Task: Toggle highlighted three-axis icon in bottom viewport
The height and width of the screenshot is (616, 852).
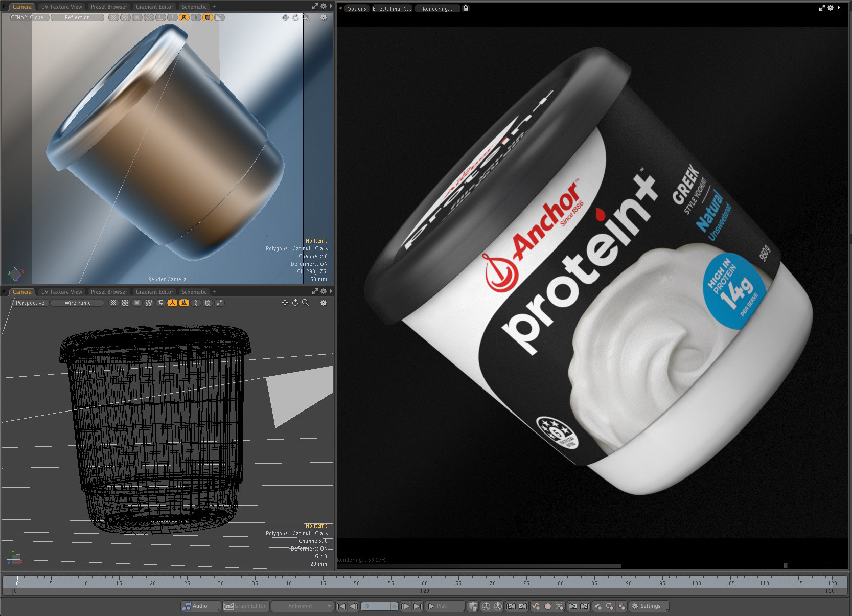Action: pyautogui.click(x=172, y=303)
